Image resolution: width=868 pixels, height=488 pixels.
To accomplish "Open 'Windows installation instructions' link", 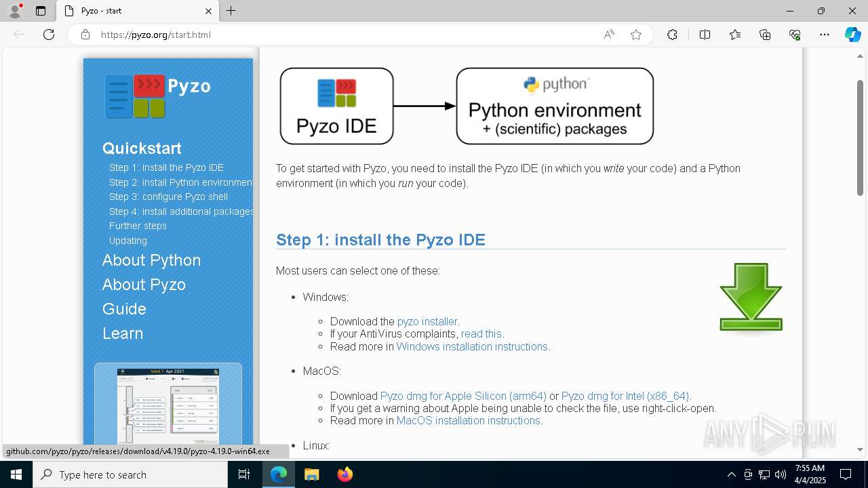I will [472, 346].
